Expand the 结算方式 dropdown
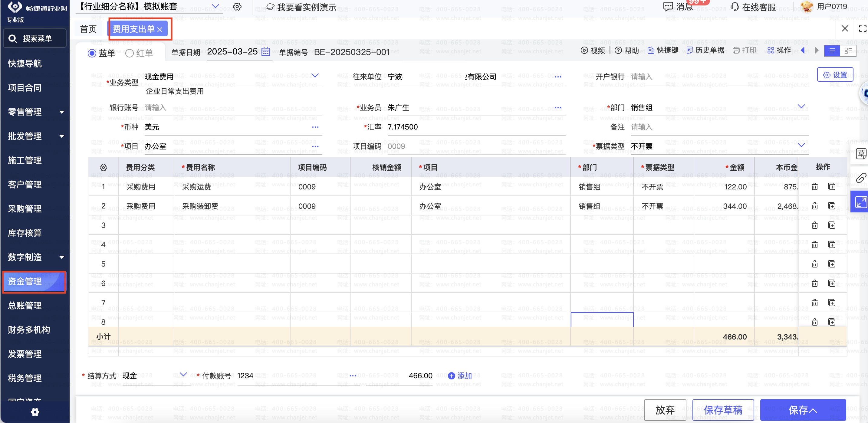This screenshot has height=423, width=868. coord(183,375)
